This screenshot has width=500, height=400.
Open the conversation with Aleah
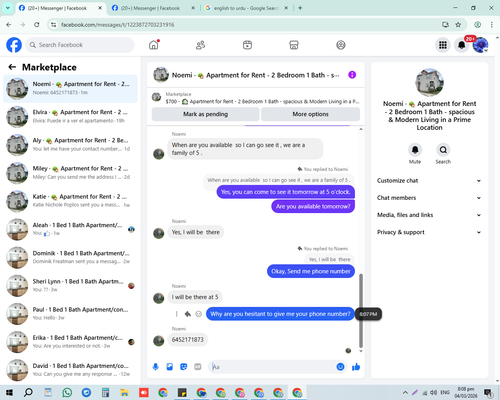70,230
